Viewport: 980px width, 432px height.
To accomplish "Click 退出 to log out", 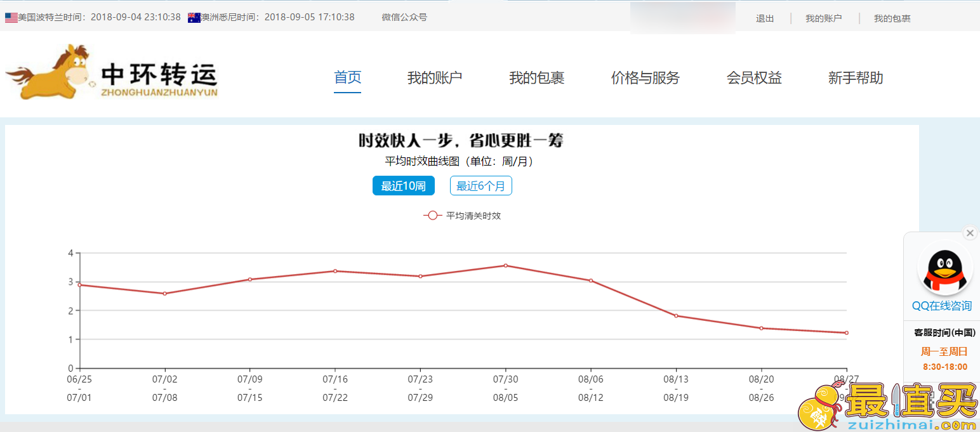I will (765, 18).
